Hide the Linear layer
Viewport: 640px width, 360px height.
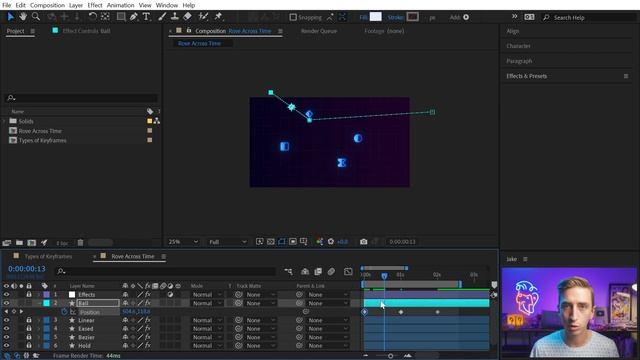[x=6, y=320]
